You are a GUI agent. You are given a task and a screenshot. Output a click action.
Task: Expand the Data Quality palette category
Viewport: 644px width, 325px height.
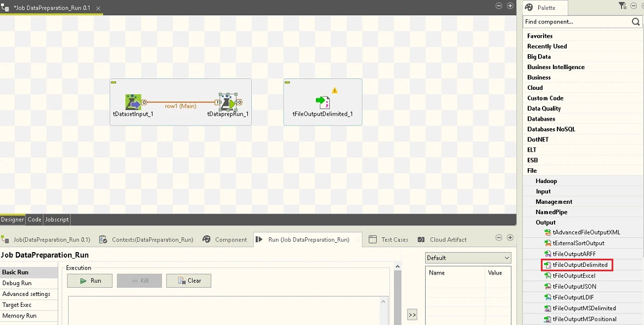(544, 109)
